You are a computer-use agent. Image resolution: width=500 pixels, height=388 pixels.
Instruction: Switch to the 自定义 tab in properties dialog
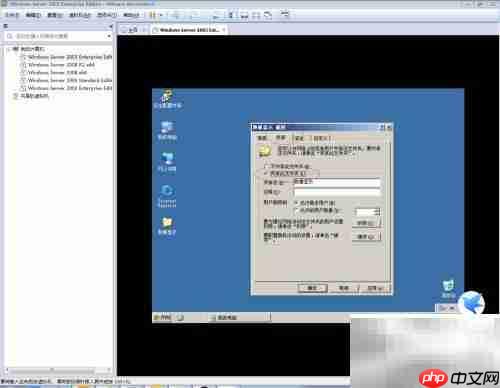(x=321, y=138)
